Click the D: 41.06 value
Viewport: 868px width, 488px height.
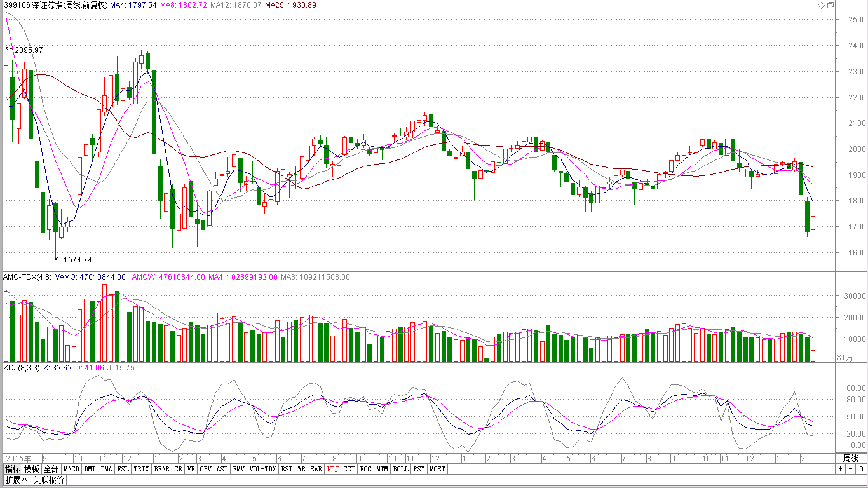(x=90, y=368)
